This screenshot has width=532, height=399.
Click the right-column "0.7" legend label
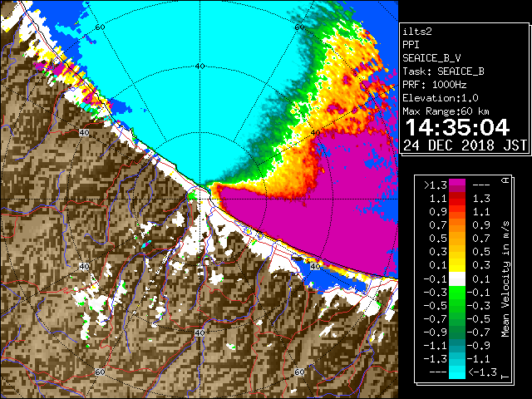pyautogui.click(x=481, y=239)
